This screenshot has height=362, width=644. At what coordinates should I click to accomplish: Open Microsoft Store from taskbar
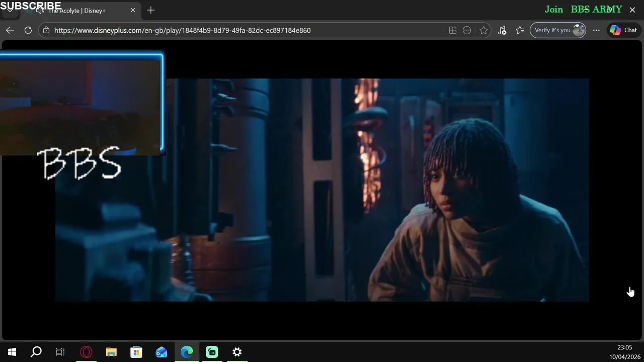136,352
